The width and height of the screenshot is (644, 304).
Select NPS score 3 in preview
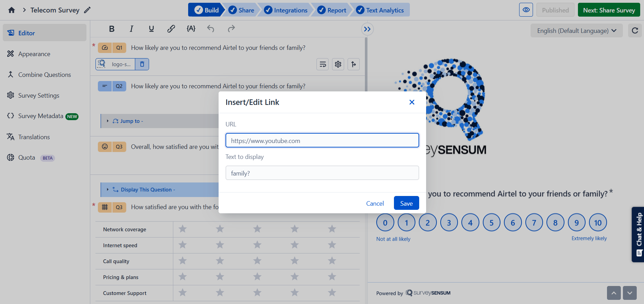(x=449, y=223)
